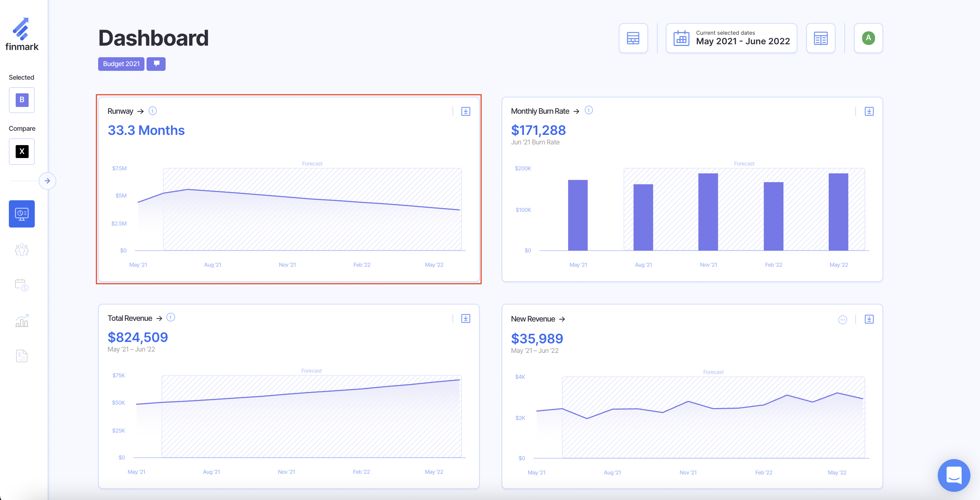Open the current selected dates picker
Image resolution: width=980 pixels, height=500 pixels.
tap(731, 38)
